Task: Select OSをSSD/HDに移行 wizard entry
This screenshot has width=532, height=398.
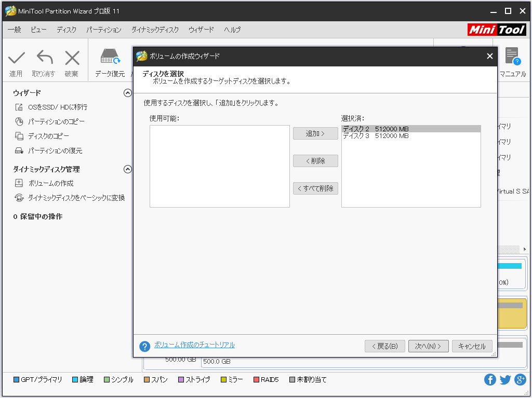Action: pyautogui.click(x=58, y=107)
